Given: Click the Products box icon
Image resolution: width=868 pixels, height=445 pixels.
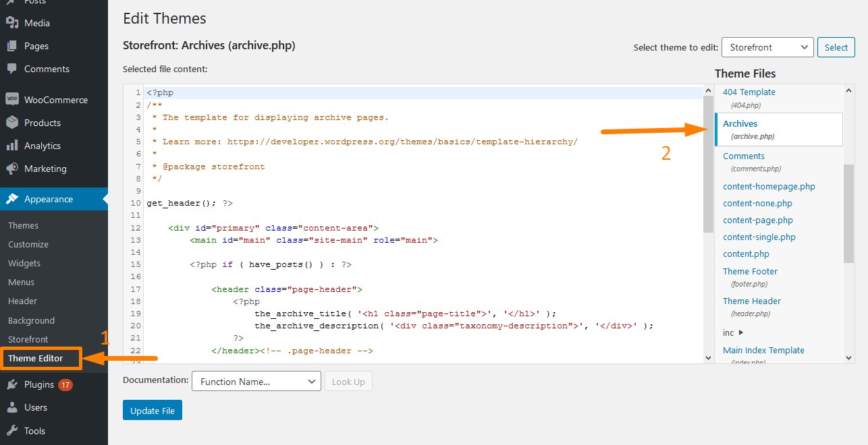Looking at the screenshot, I should 12,123.
